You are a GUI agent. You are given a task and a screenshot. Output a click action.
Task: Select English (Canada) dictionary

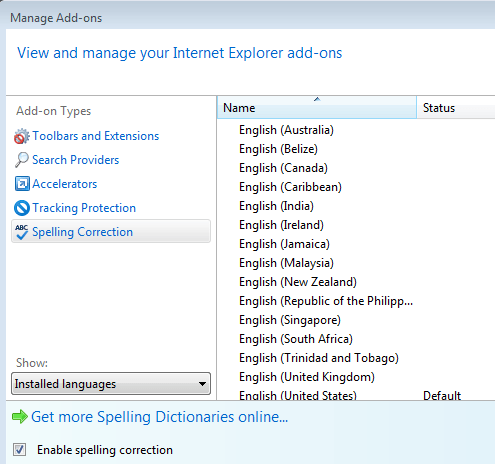pos(283,168)
